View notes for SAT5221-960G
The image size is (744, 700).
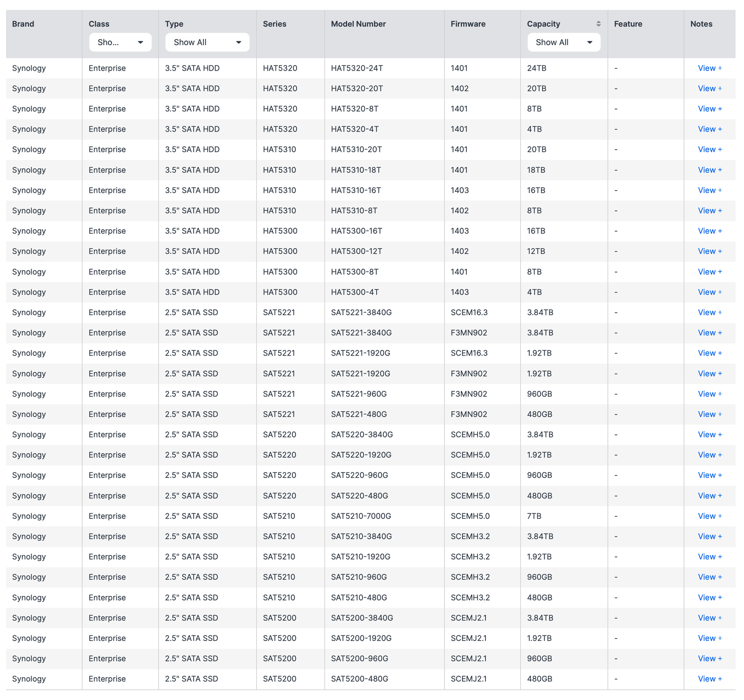710,394
